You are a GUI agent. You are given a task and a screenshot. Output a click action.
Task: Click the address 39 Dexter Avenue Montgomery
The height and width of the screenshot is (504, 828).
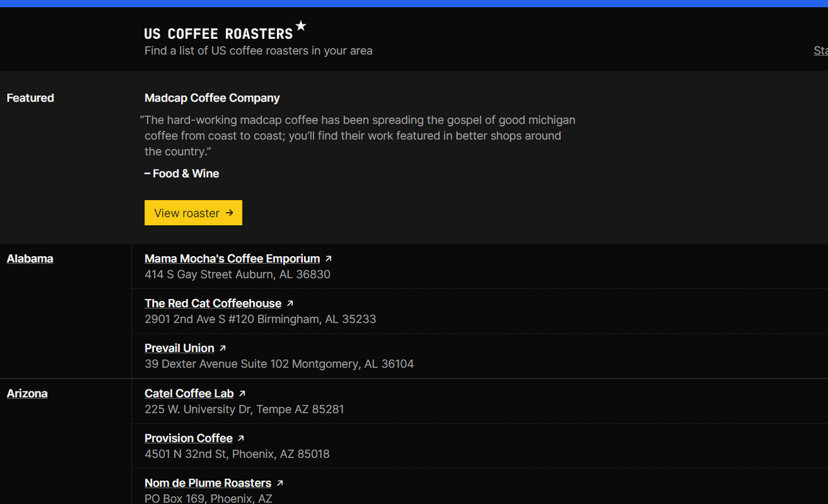click(279, 364)
